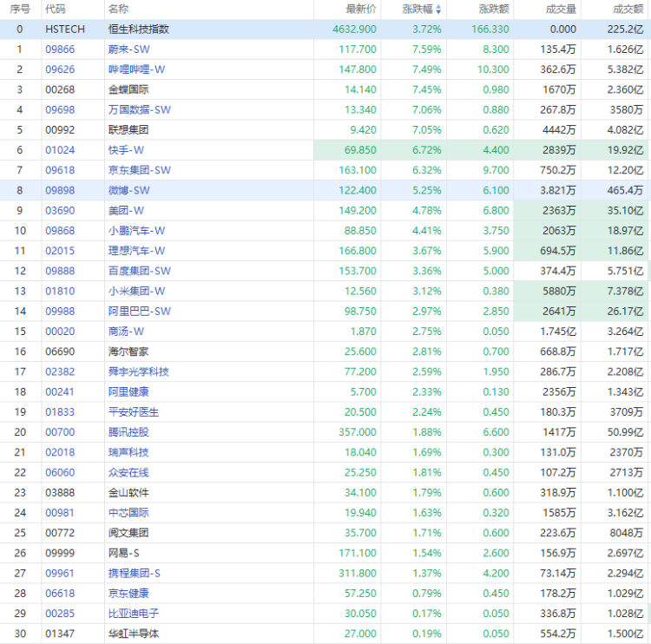Viewport: 651px width, 644px height.
Task: Click the 名称 column header
Action: 118,10
